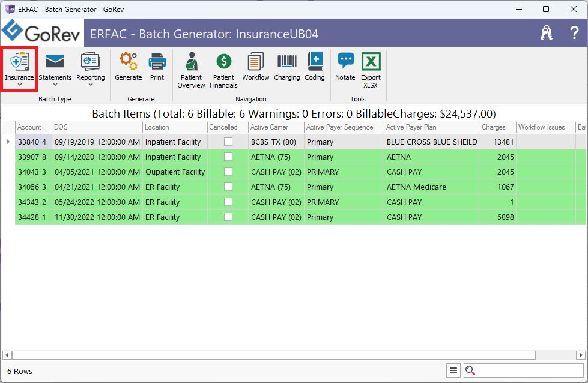Click the BCBS-TX (80) carrier cell
Screen dimensions: 588x383
click(276, 142)
